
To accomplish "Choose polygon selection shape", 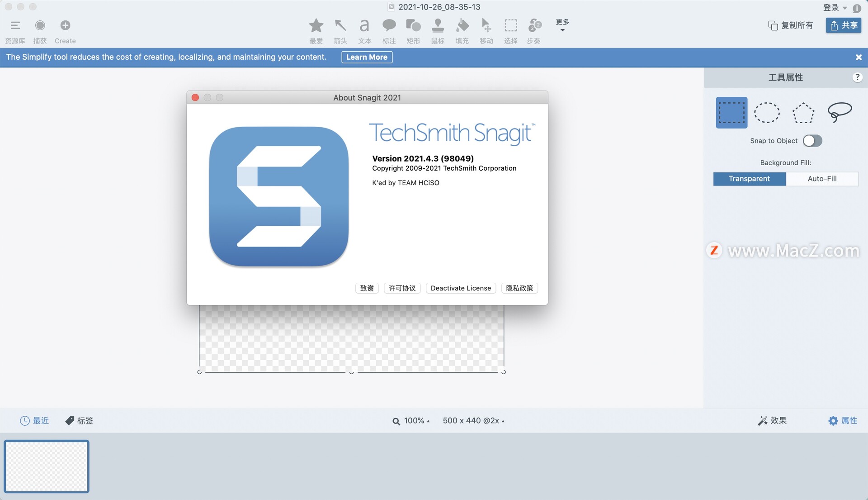I will tap(803, 113).
